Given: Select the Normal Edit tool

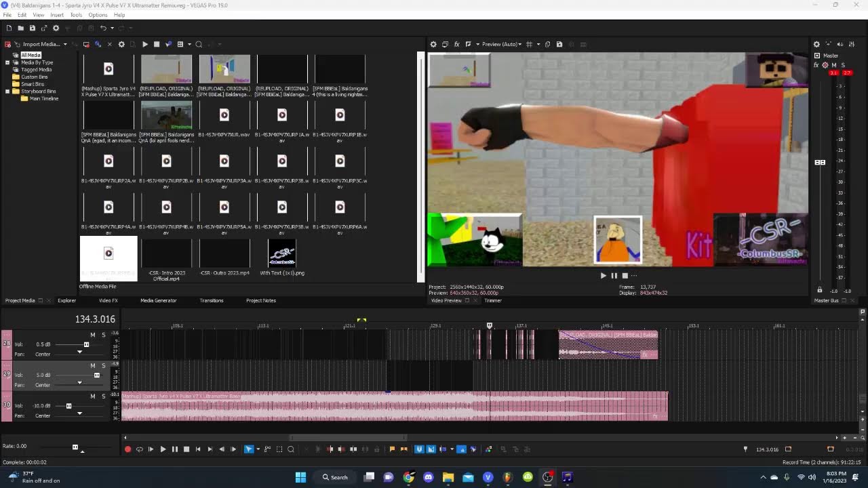Looking at the screenshot, I should click(x=248, y=449).
